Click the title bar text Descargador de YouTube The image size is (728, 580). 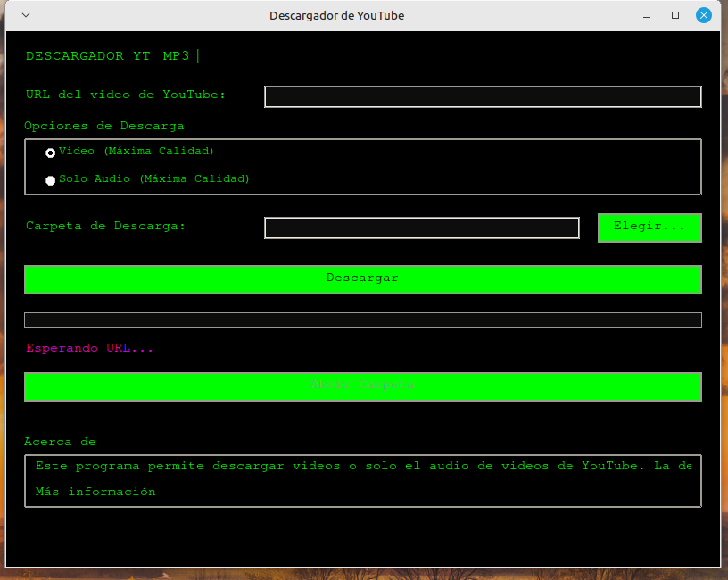coord(336,15)
